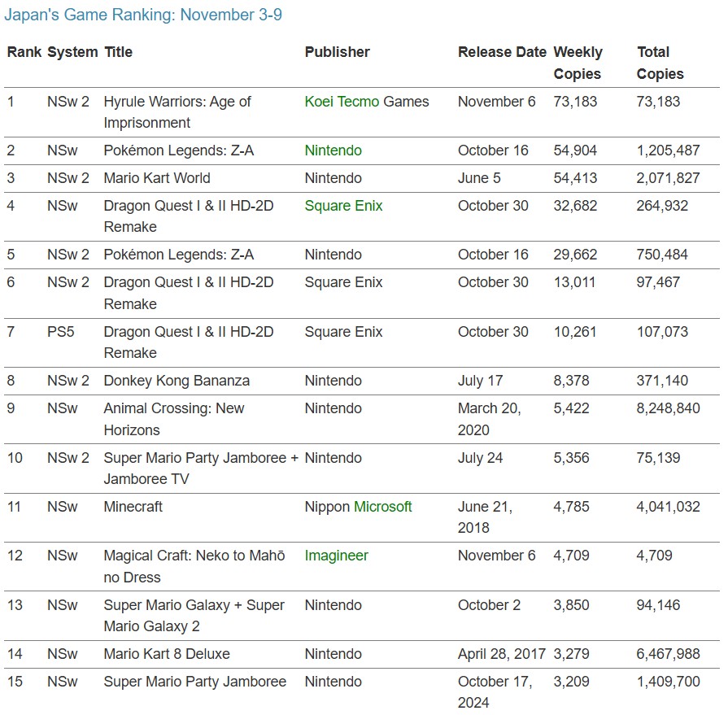Click the weekly copies value 5,422
Viewport: 728px width, 715px height.
[571, 408]
